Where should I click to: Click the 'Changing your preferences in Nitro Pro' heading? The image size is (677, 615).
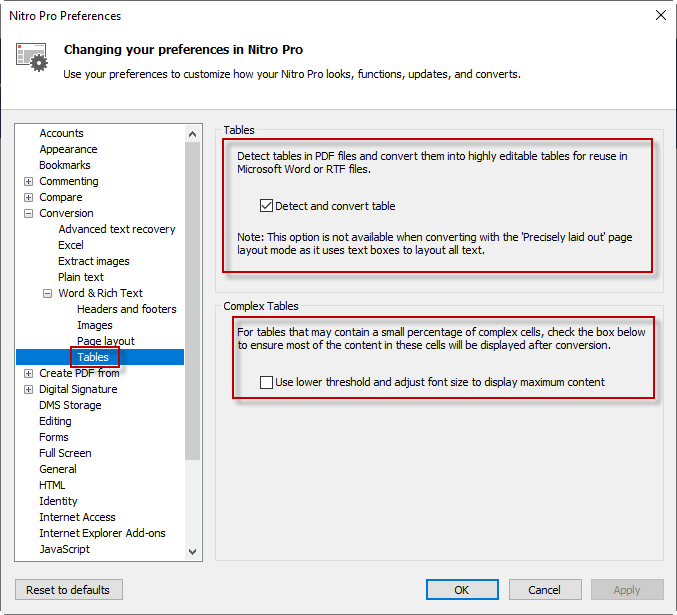coord(183,49)
